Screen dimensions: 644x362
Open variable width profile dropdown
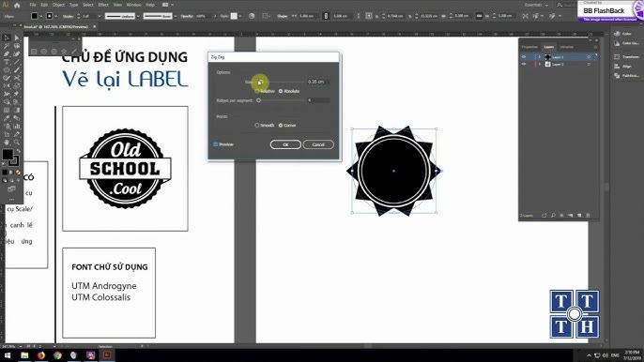click(x=138, y=16)
